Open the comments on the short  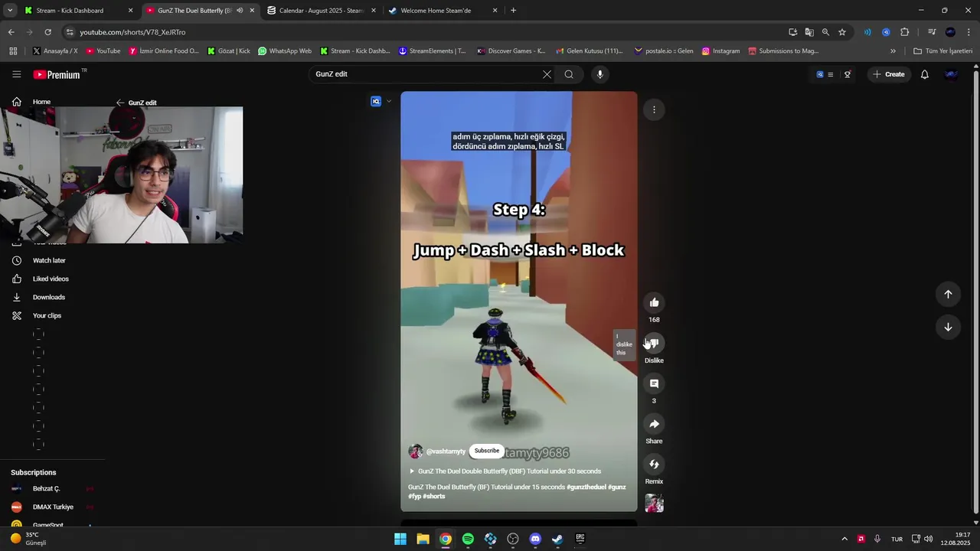click(x=654, y=383)
